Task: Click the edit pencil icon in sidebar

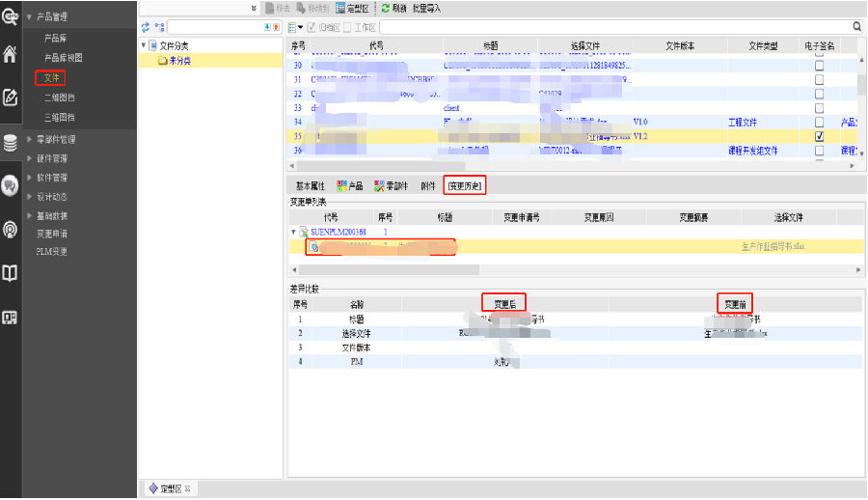Action: 11,97
